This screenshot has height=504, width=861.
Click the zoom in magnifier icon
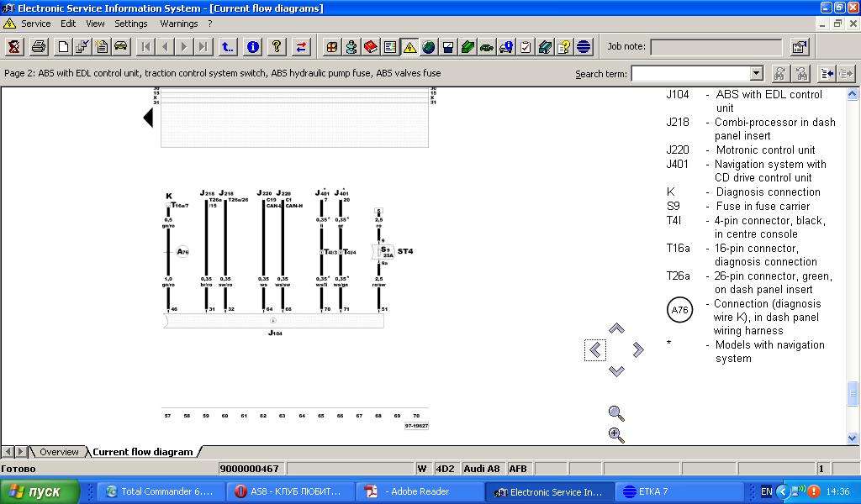pos(616,434)
